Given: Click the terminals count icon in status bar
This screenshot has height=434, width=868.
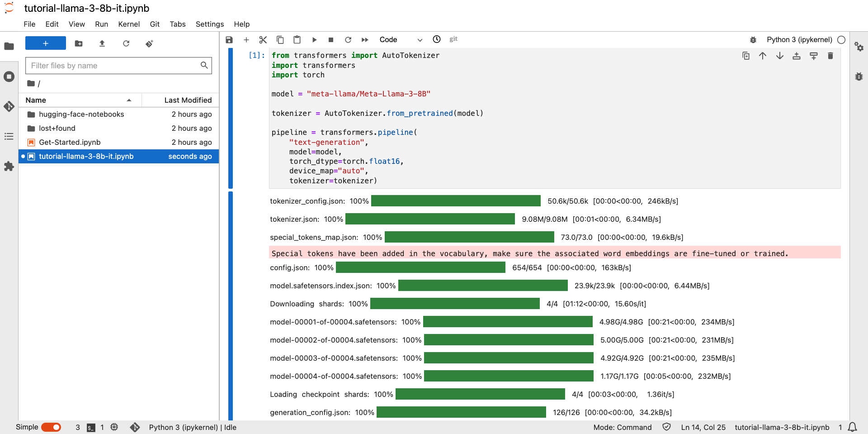Looking at the screenshot, I should (91, 427).
